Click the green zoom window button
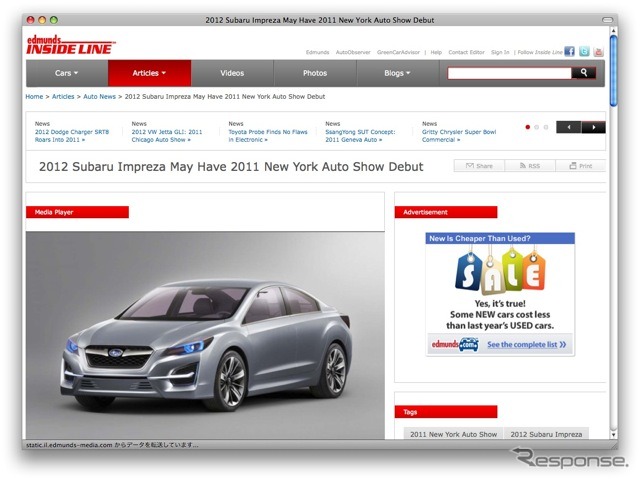Screen dimensions: 640x480 click(54, 20)
